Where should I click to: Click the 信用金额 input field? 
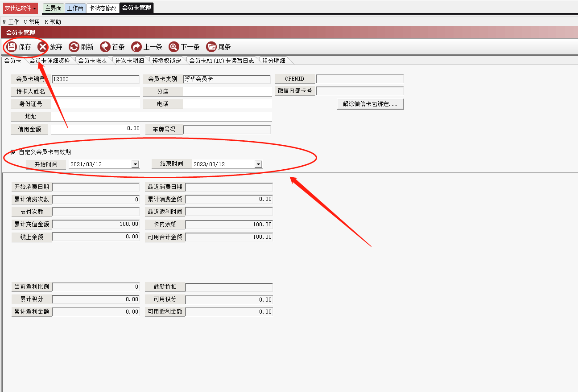tap(95, 129)
